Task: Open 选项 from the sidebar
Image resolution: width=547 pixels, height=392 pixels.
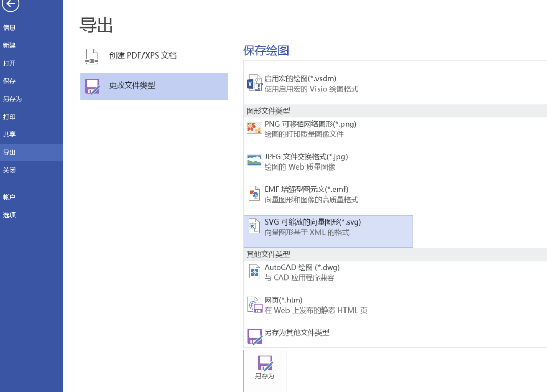Action: point(9,215)
